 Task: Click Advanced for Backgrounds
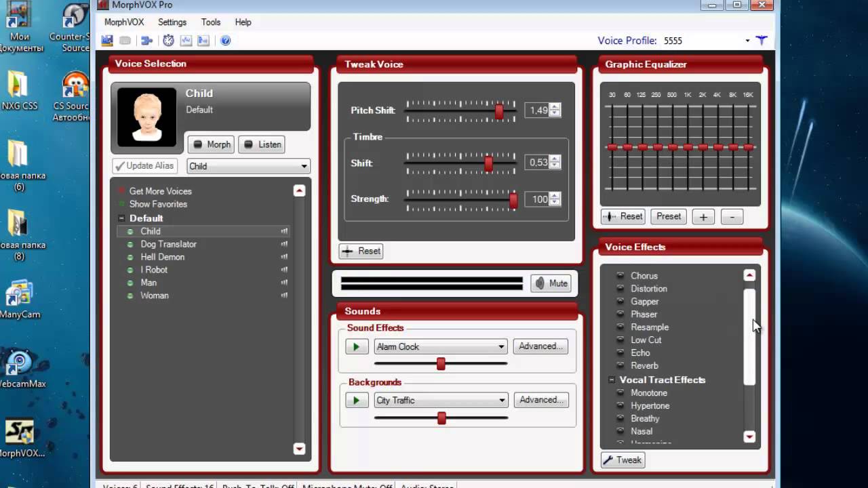pos(541,400)
